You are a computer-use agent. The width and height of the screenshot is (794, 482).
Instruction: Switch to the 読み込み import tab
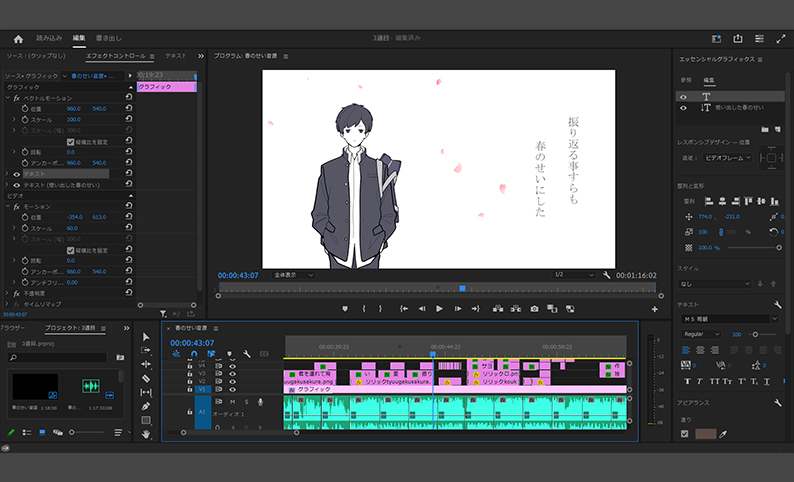tap(49, 38)
